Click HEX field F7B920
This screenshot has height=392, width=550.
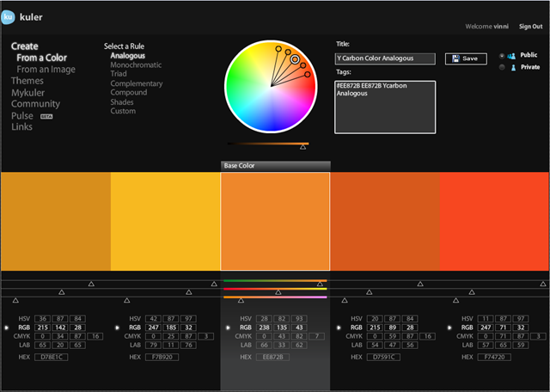[162, 358]
